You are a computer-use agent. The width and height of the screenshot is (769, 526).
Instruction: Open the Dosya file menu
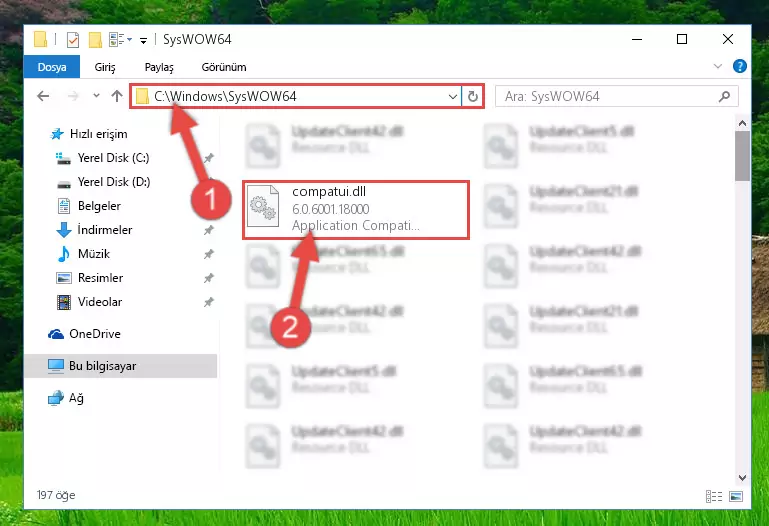(x=52, y=67)
